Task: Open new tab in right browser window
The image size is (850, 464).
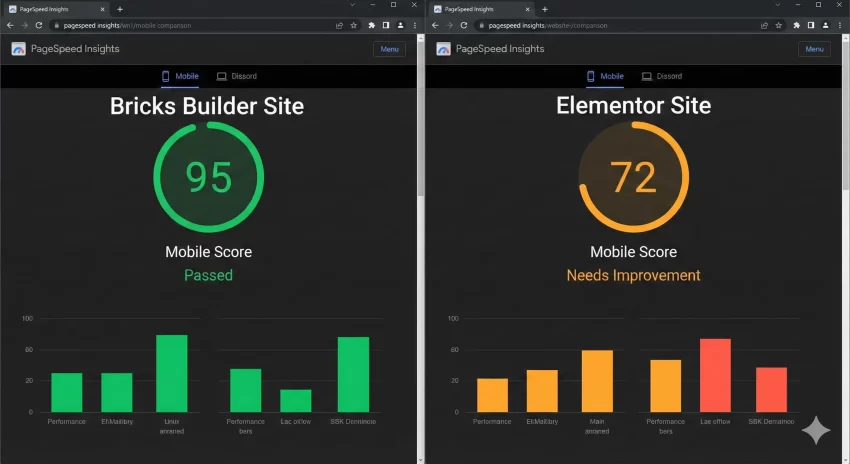Action: click(545, 9)
